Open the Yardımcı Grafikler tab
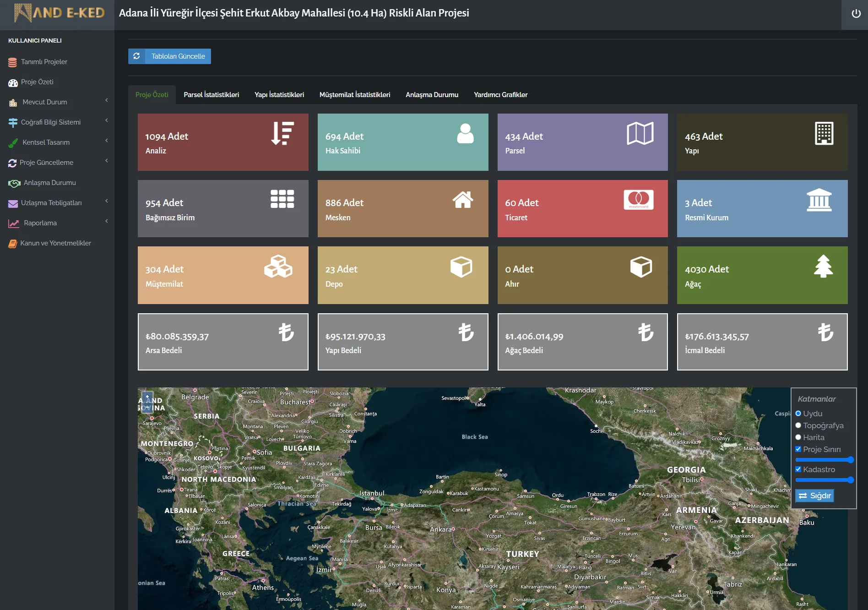The height and width of the screenshot is (610, 868). click(501, 95)
